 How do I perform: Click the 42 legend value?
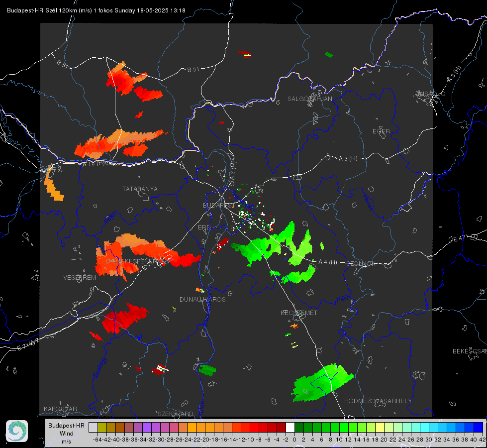click(x=483, y=440)
